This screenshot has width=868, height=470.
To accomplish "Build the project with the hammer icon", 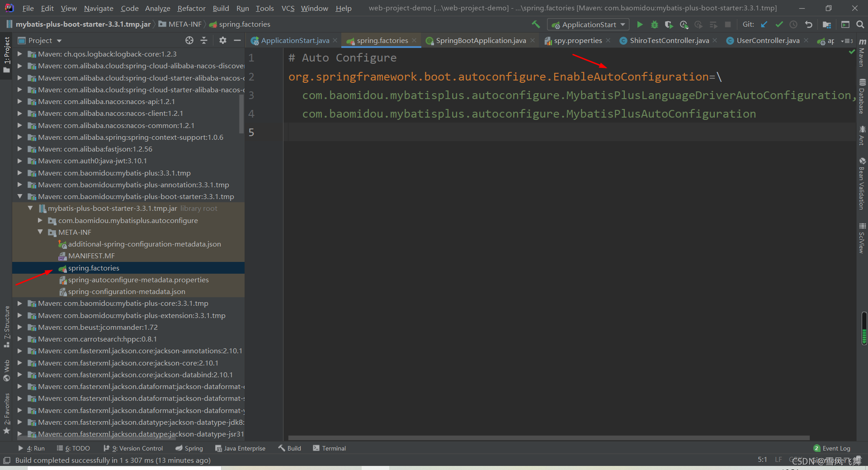I will pos(536,24).
